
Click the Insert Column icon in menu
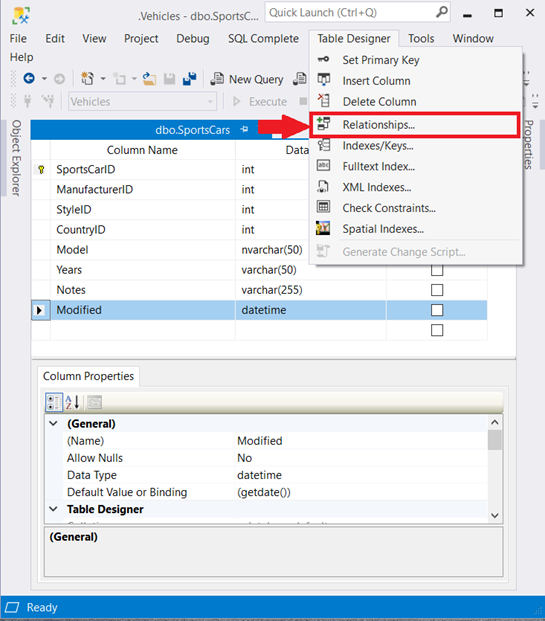[x=324, y=80]
